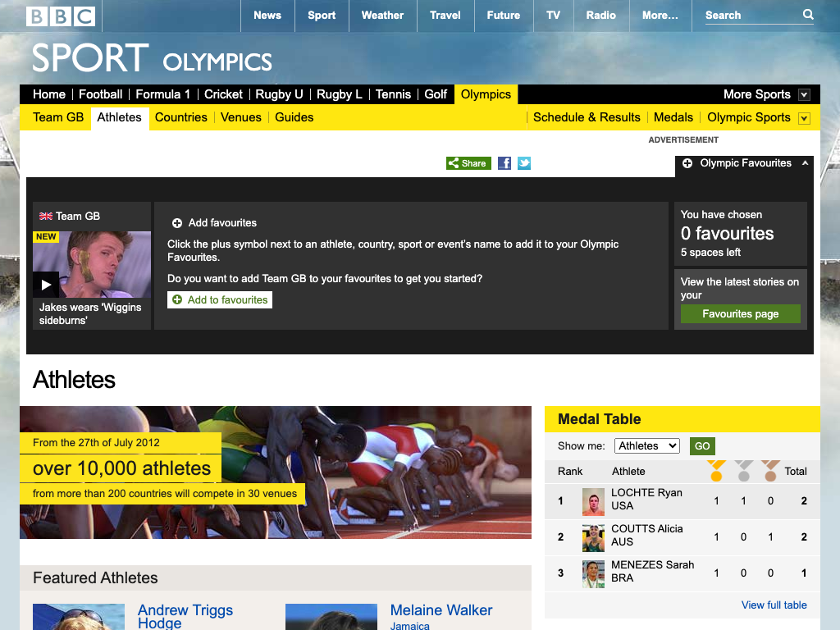Play the Jakes Wiggins sideburns video

[46, 285]
